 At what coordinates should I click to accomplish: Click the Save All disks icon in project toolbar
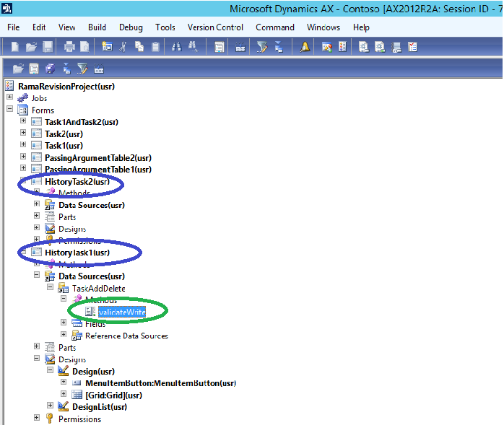coord(50,69)
